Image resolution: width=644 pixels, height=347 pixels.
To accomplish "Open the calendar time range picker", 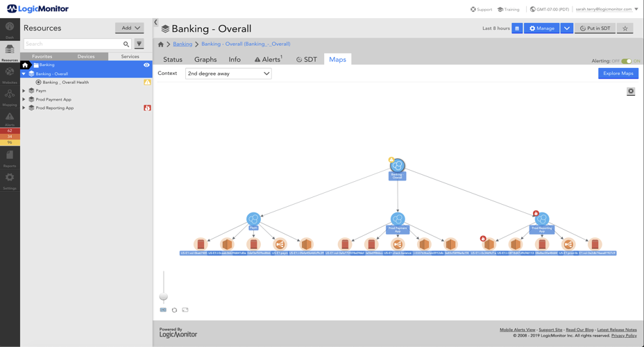I will (517, 28).
